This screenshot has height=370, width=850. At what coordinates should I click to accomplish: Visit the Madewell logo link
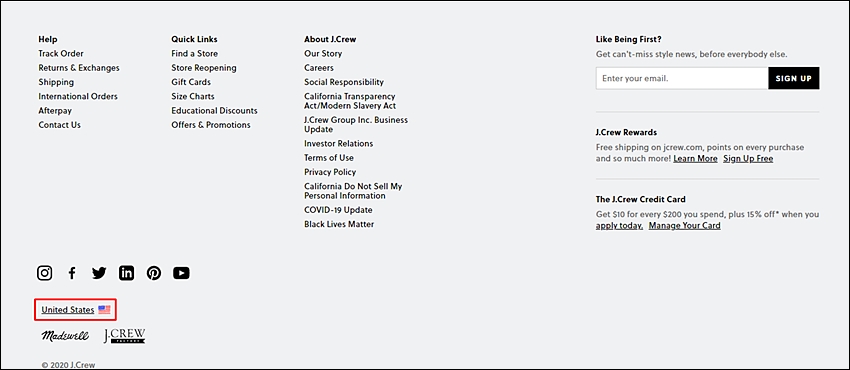pos(65,336)
